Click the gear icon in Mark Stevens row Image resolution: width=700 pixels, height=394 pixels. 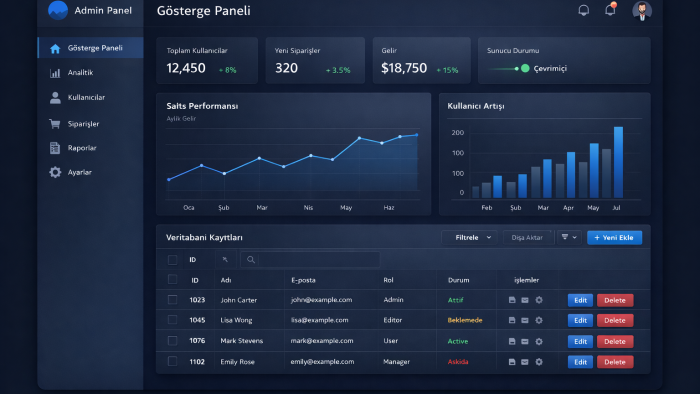[539, 341]
